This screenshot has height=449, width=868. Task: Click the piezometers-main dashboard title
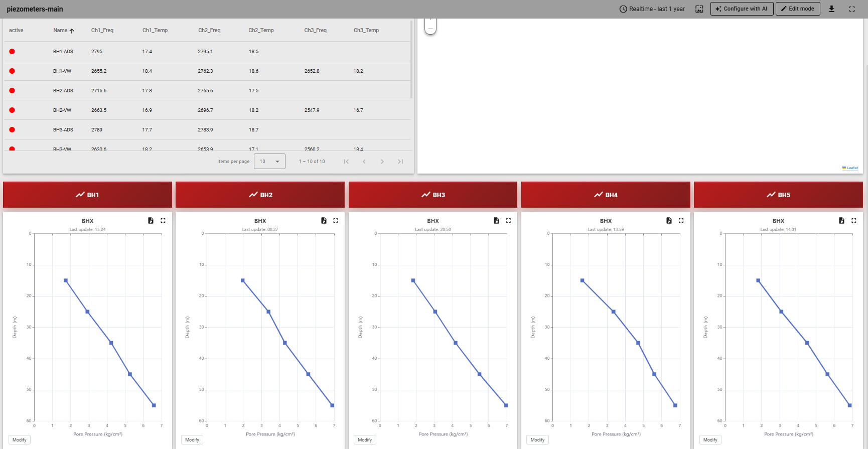[x=35, y=9]
